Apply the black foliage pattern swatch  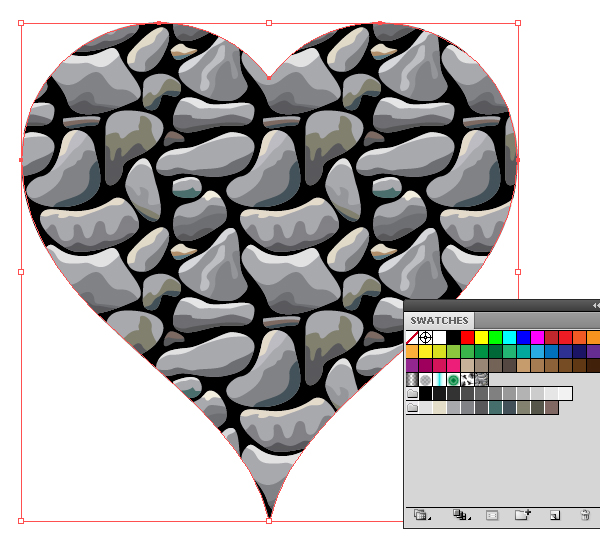coord(467,380)
